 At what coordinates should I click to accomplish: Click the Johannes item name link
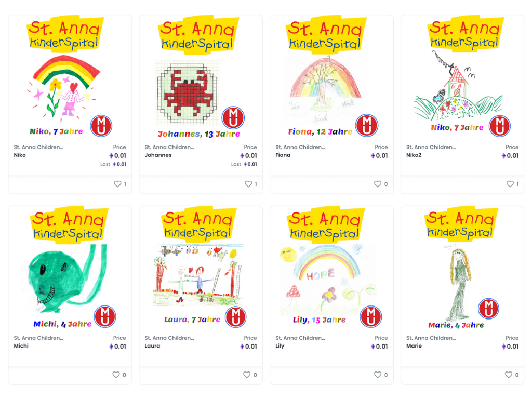(158, 155)
